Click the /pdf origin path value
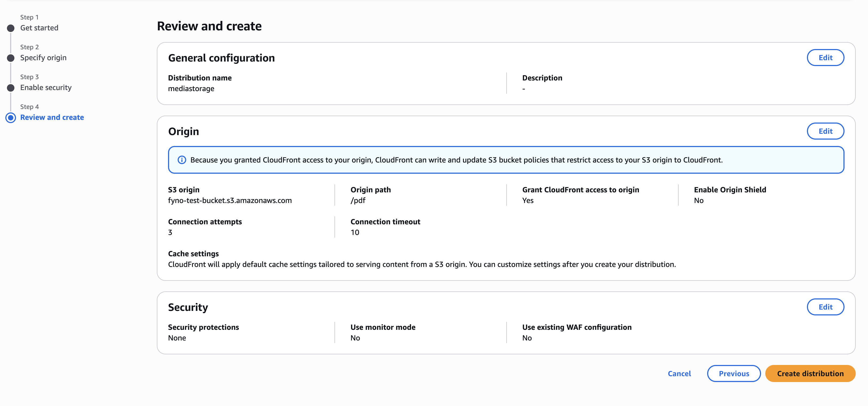The height and width of the screenshot is (406, 868). pos(358,201)
